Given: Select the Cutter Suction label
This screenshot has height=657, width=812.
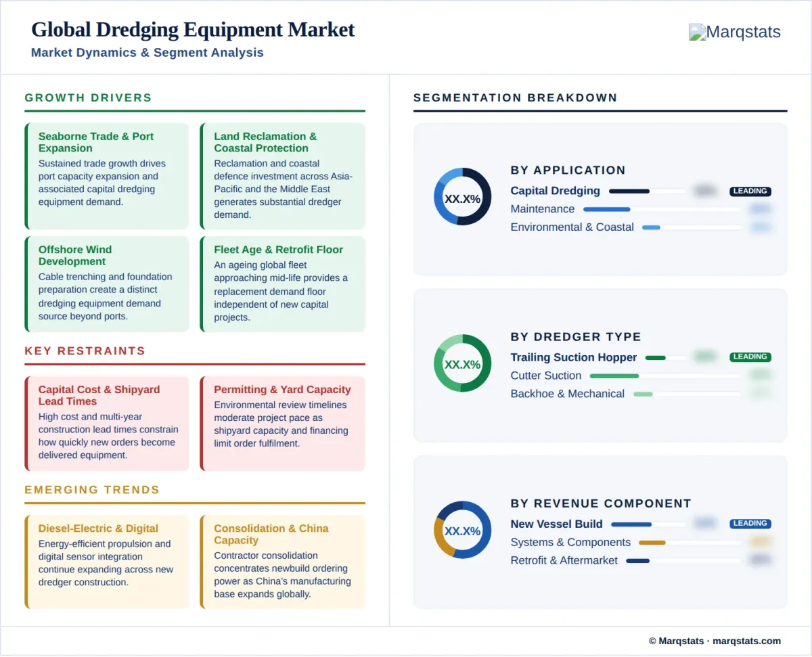Looking at the screenshot, I should (546, 376).
